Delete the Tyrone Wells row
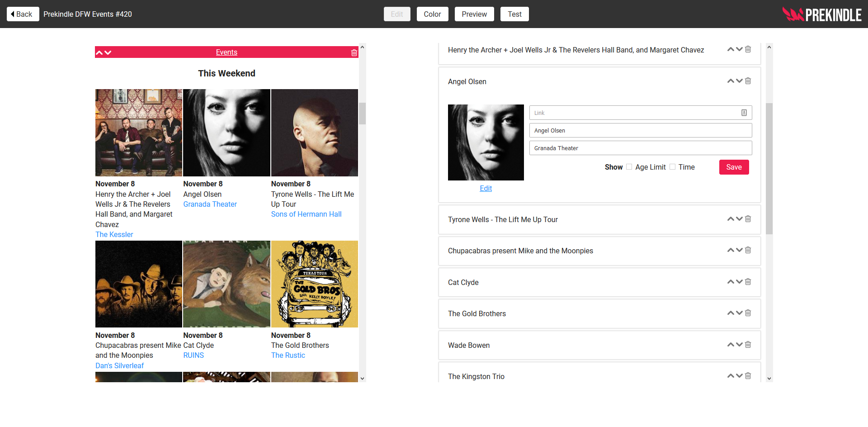Viewport: 868px width, 427px height. click(x=748, y=219)
